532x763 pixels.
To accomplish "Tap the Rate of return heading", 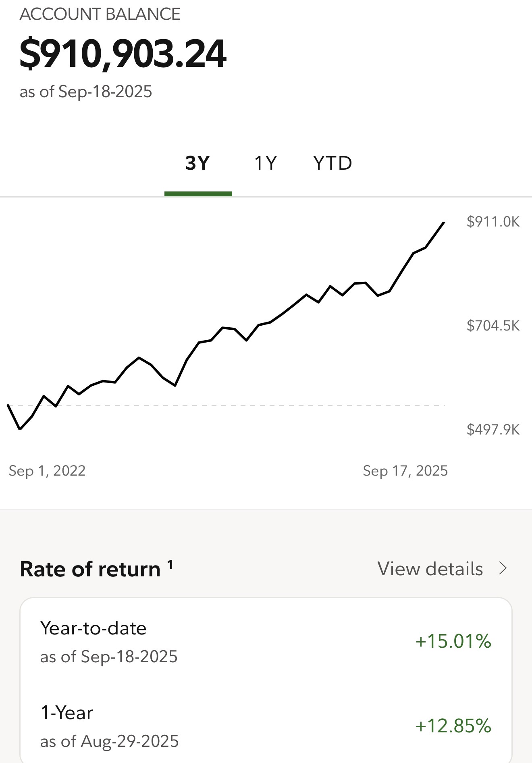I will coord(90,569).
